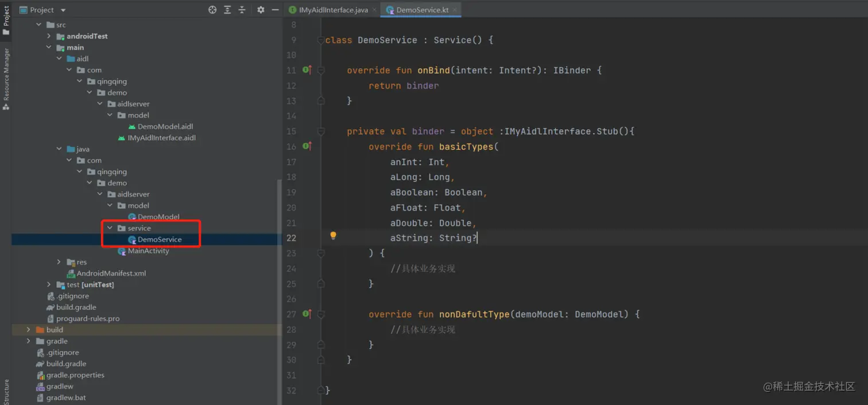The height and width of the screenshot is (405, 868).
Task: Expand the res folder chevron
Action: pos(59,262)
